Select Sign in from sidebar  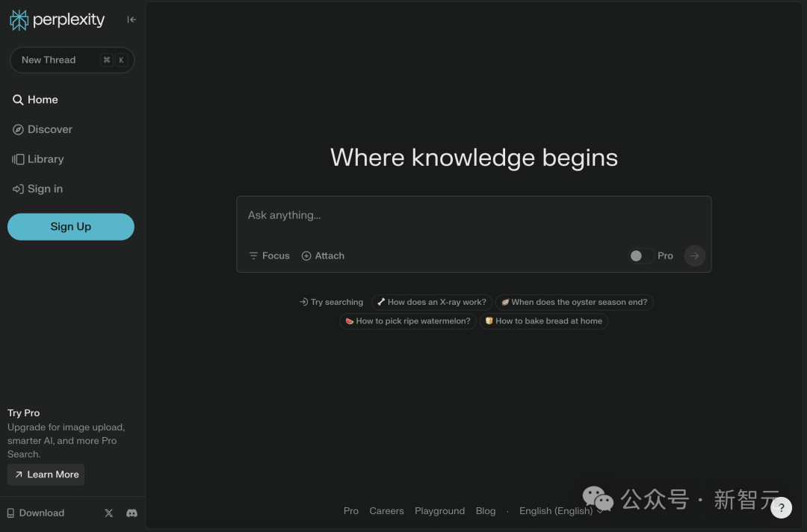point(37,189)
